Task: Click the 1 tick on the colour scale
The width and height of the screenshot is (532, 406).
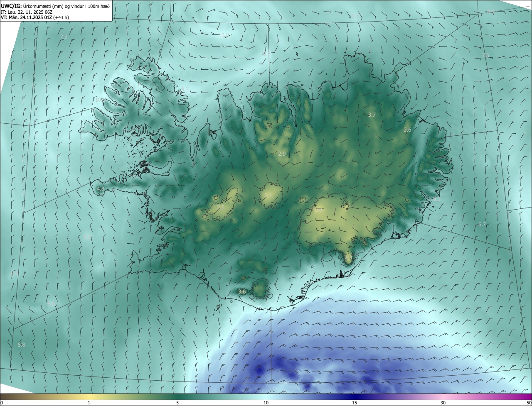Action: 89,403
